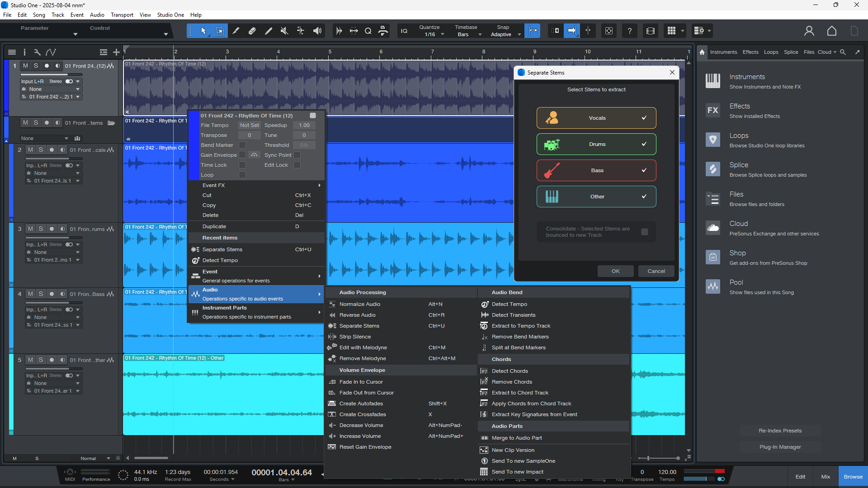Click the browser search magnifier icon

[x=843, y=52]
